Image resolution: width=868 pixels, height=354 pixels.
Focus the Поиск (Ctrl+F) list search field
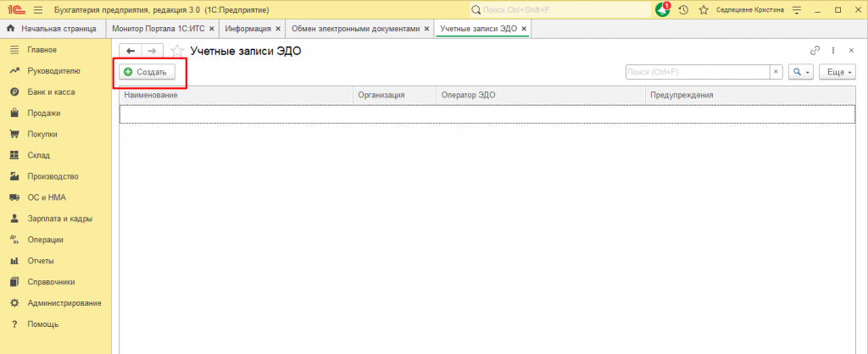(x=698, y=72)
